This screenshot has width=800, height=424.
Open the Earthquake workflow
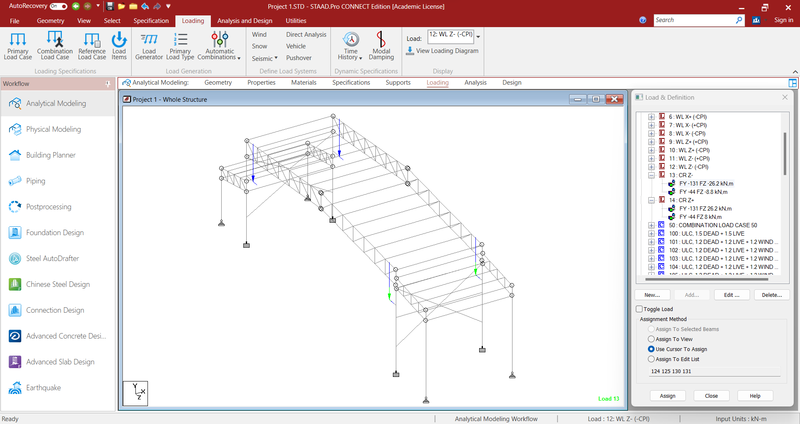pos(58,388)
